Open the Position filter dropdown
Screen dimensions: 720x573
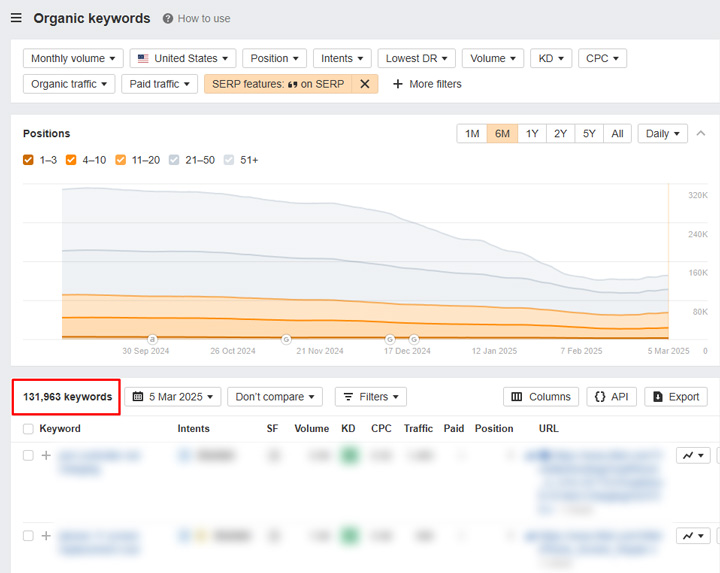pyautogui.click(x=274, y=58)
